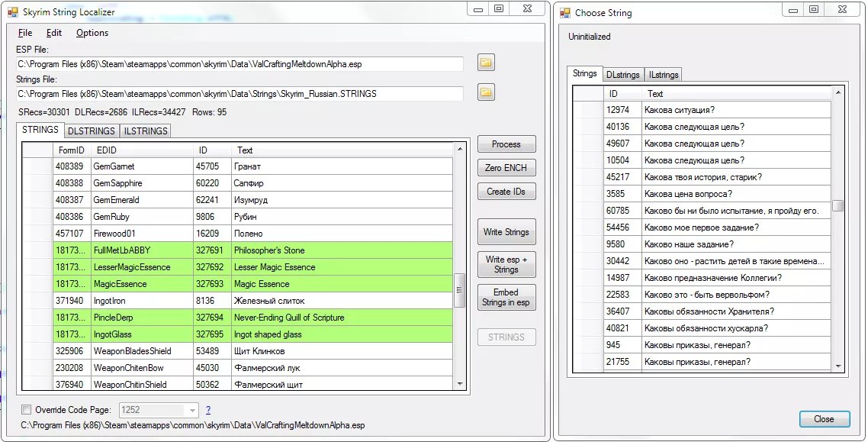
Task: Select the Philosopher's Stone text cell
Action: 342,250
